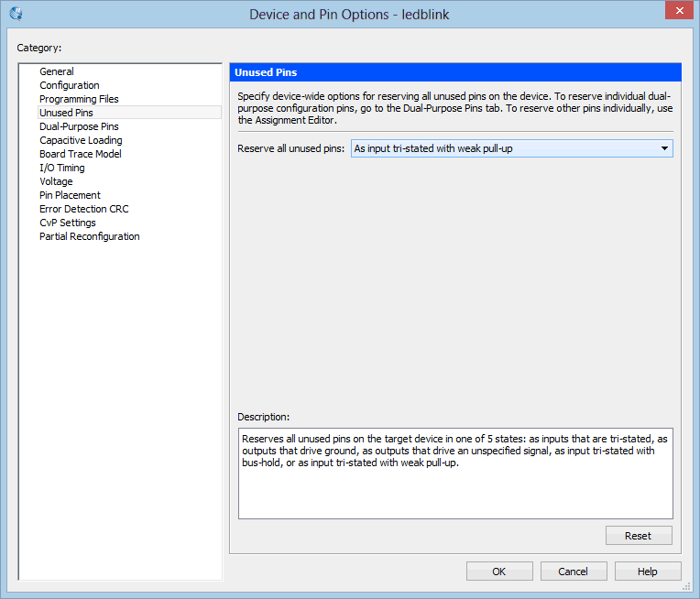700x599 pixels.
Task: Expand the Reserve all unused pins dropdown
Action: point(512,148)
